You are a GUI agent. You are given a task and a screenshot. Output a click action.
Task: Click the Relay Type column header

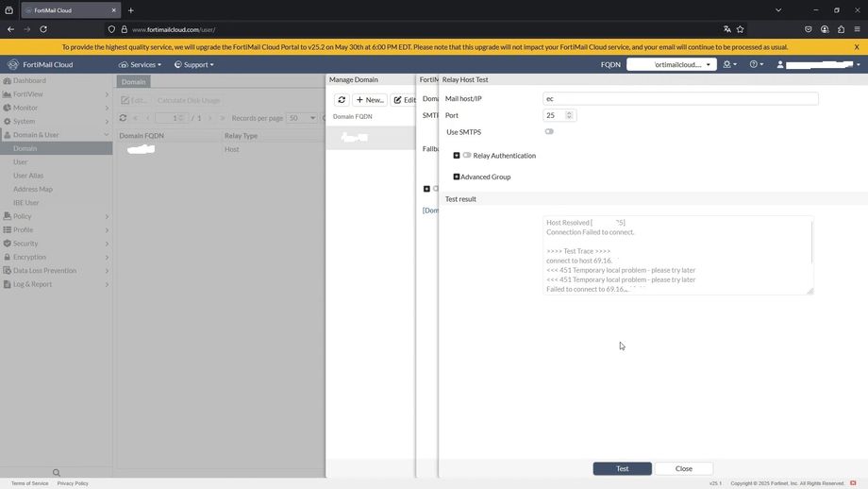click(241, 136)
